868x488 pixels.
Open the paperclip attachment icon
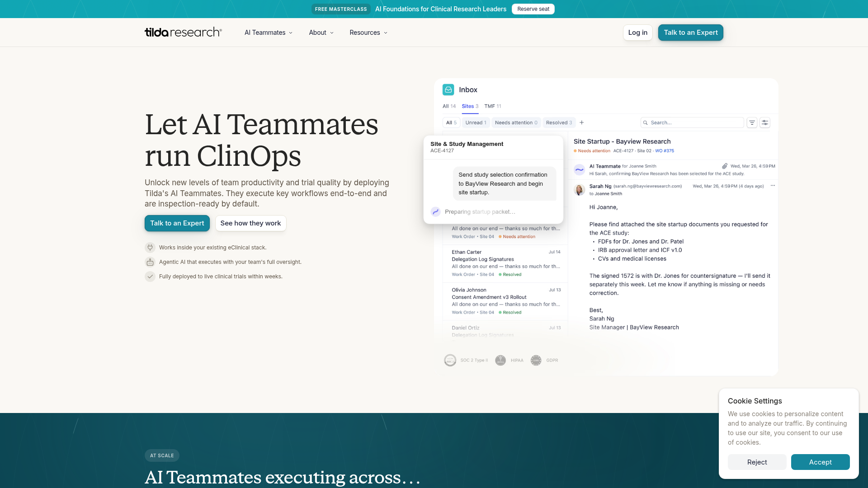(725, 166)
